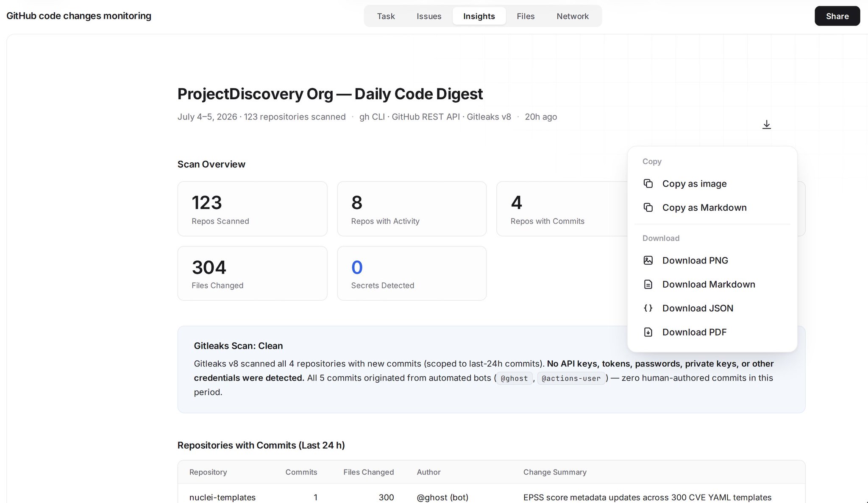Click the Secrets Detected stat card

[412, 274]
